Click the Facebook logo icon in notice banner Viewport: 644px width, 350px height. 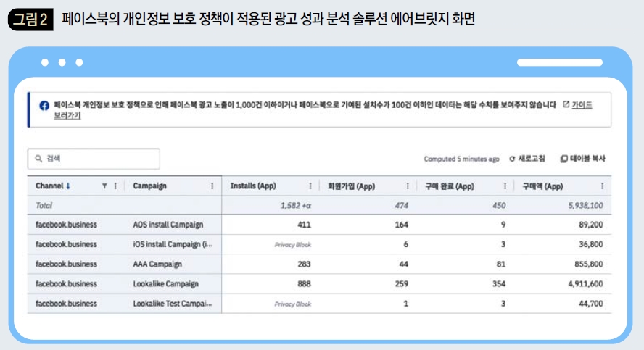click(44, 106)
